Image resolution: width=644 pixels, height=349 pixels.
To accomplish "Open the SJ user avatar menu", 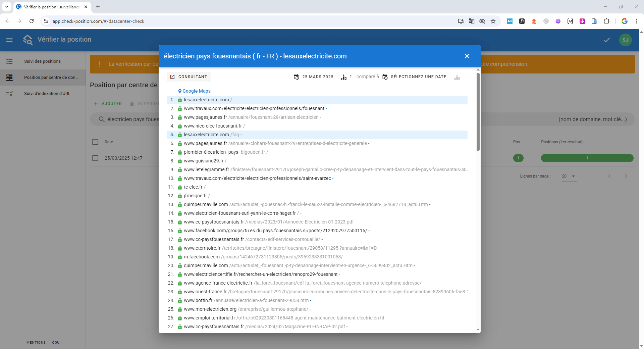I will (x=626, y=40).
